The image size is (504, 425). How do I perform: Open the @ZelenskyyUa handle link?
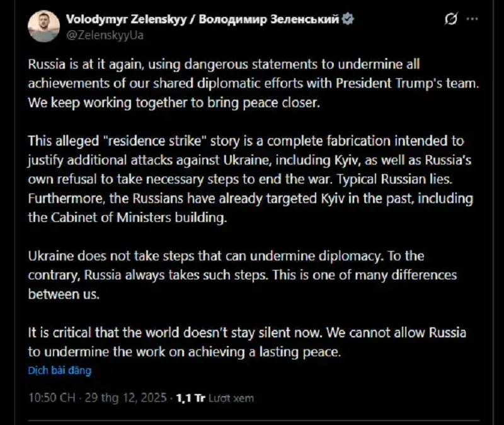click(105, 35)
